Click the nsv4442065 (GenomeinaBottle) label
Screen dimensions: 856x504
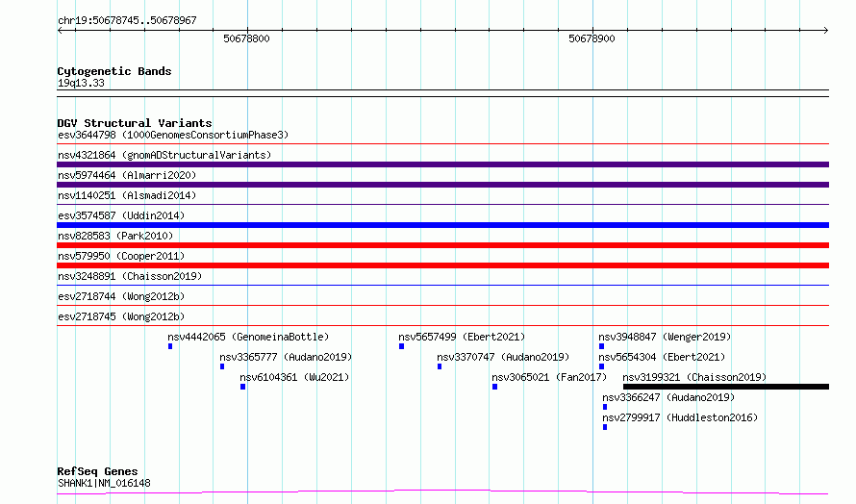point(248,337)
